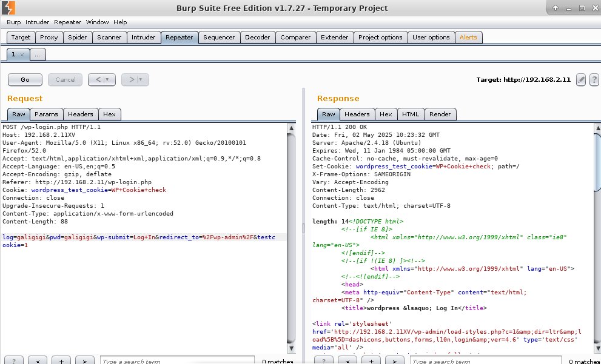This screenshot has height=364, width=601.
Task: Switch to the Intruder tool tab
Action: pyautogui.click(x=143, y=37)
